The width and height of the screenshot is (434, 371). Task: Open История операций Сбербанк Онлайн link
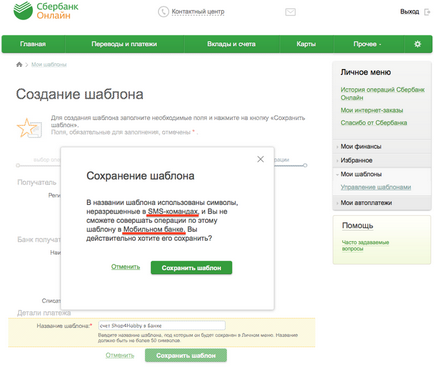(x=383, y=94)
